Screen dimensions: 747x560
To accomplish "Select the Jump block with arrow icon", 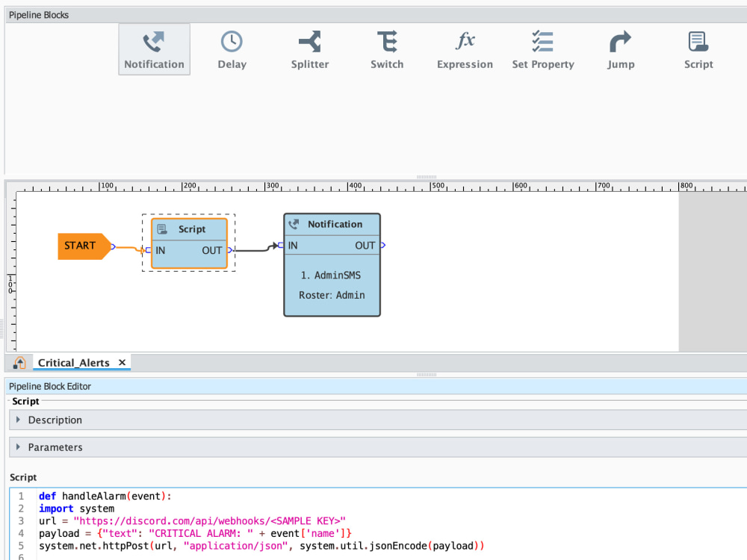I will tap(621, 49).
